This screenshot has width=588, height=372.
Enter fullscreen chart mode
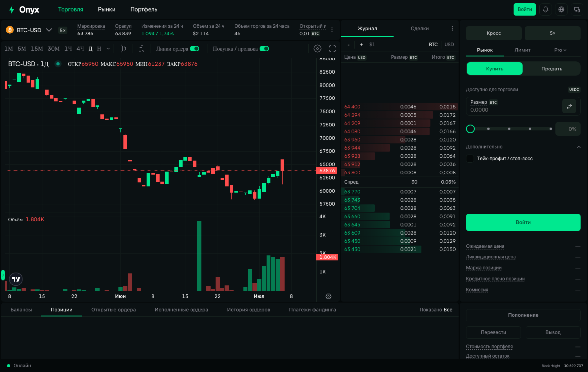(x=332, y=49)
